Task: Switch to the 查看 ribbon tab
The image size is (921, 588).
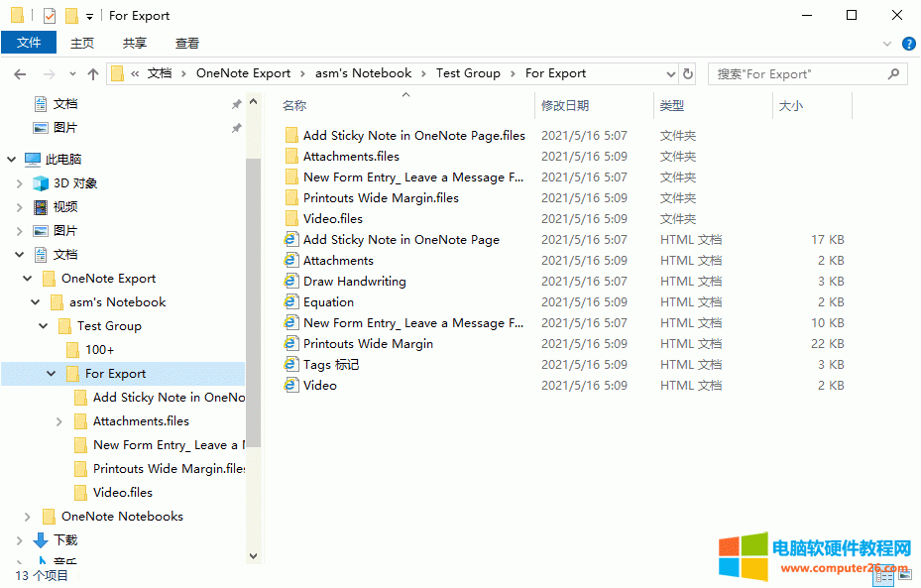Action: pyautogui.click(x=188, y=43)
